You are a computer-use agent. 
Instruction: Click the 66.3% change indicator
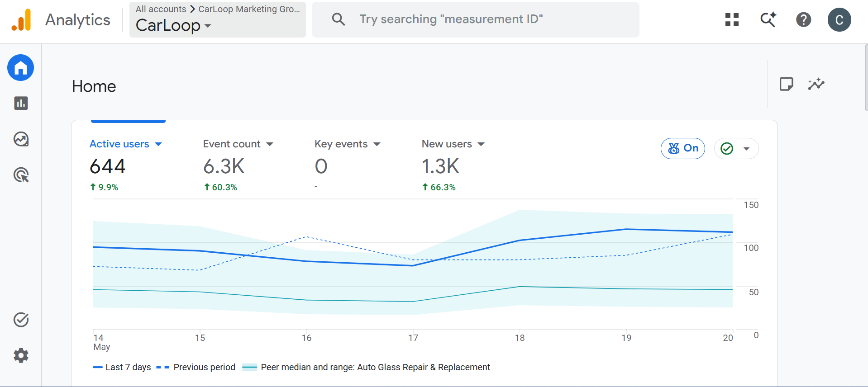[x=439, y=187]
